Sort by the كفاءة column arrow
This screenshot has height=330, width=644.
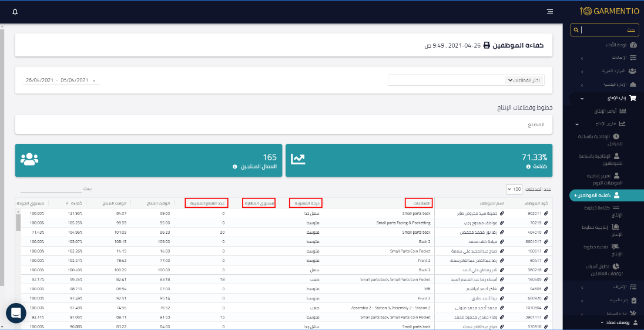click(x=67, y=203)
